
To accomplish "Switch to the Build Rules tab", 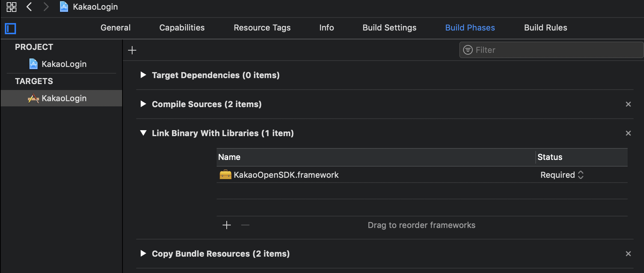I will click(x=546, y=28).
